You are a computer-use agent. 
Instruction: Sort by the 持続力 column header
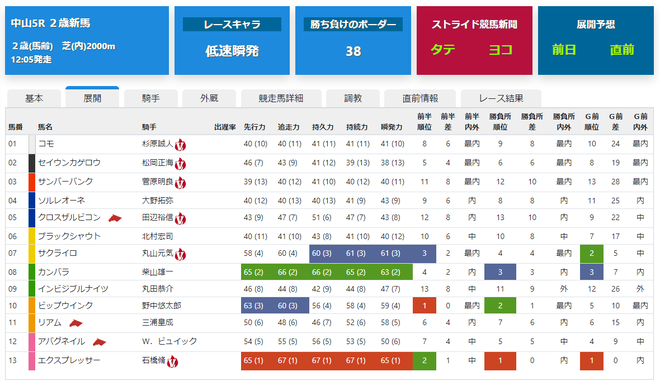point(357,127)
